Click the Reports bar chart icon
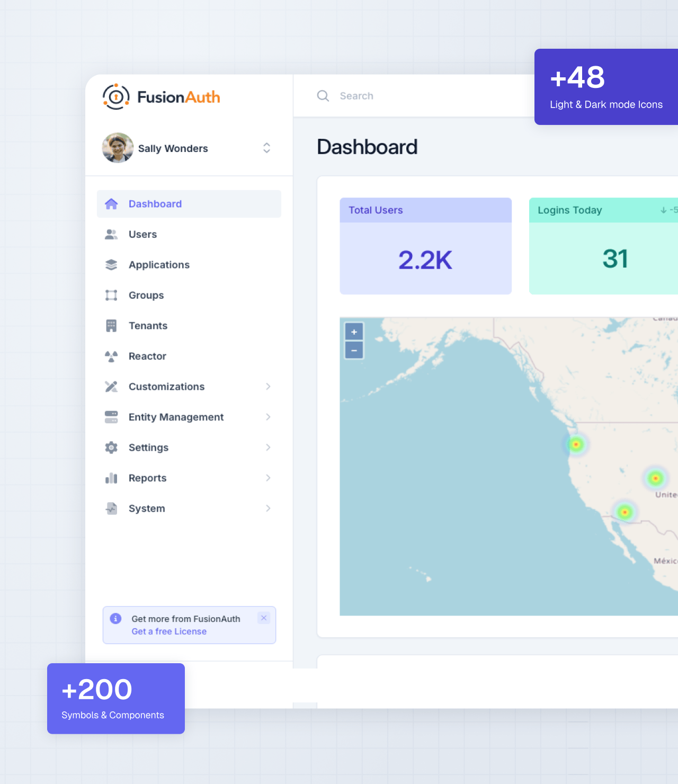Image resolution: width=678 pixels, height=784 pixels. click(x=111, y=478)
